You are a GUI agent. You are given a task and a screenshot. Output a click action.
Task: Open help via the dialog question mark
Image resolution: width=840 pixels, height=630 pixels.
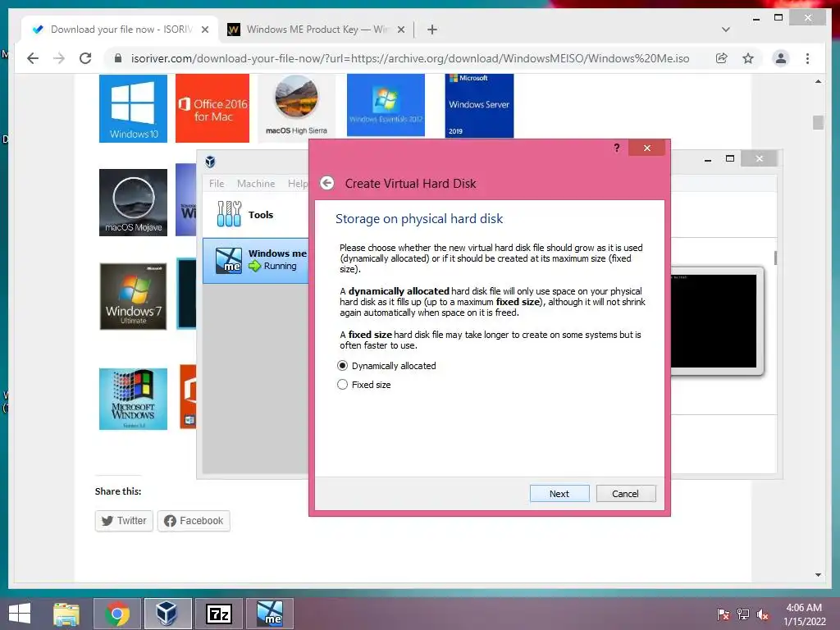[x=617, y=148]
